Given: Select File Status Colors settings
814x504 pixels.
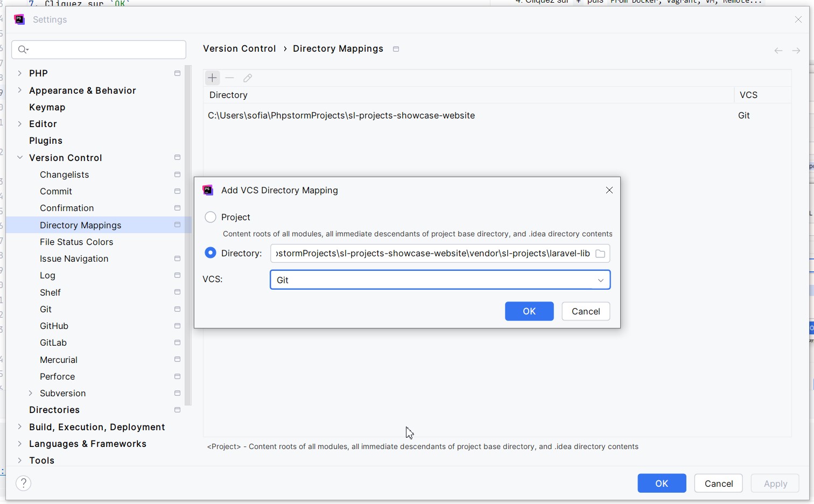Looking at the screenshot, I should [x=76, y=242].
